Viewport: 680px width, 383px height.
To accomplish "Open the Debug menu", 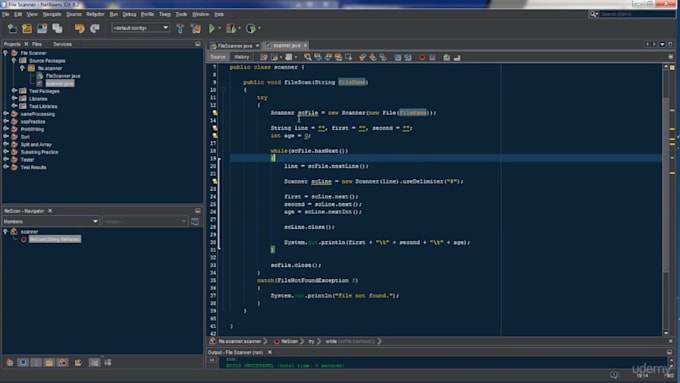I will tap(129, 14).
